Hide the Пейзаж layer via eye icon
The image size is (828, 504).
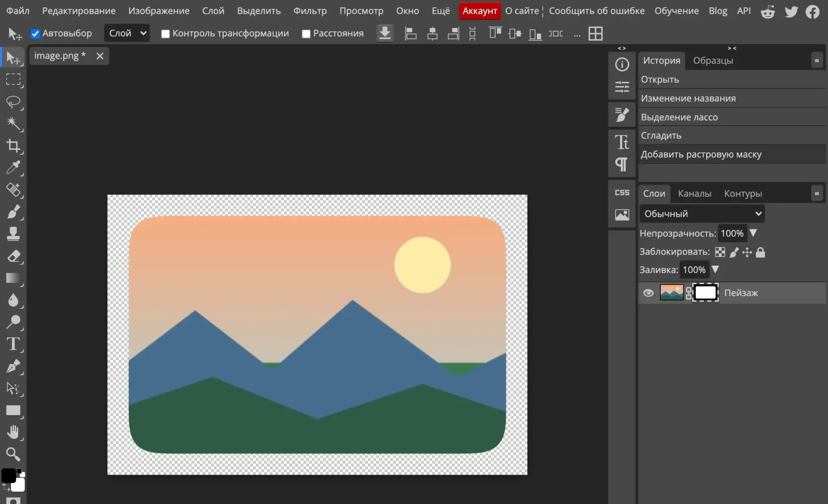click(x=648, y=293)
